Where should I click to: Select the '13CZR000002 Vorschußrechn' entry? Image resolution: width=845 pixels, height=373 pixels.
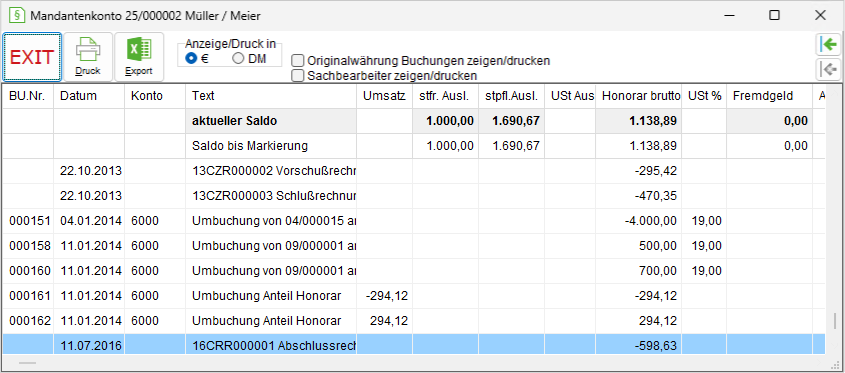pyautogui.click(x=274, y=171)
